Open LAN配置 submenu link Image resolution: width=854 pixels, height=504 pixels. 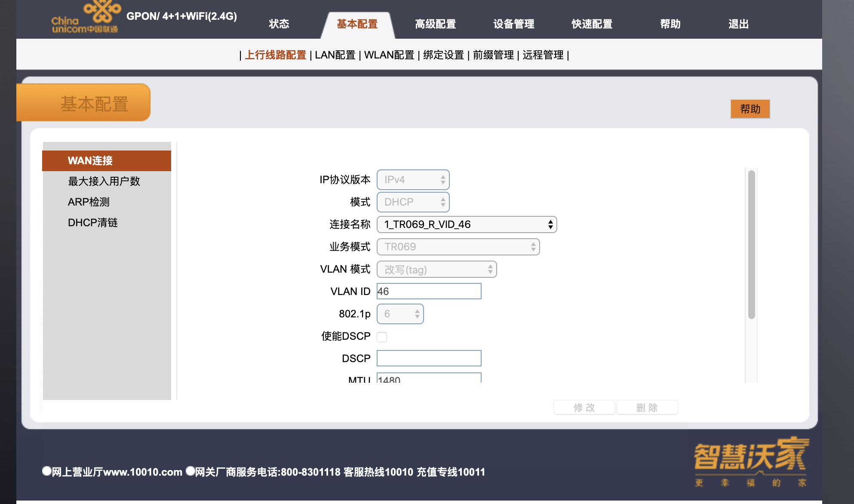[335, 55]
